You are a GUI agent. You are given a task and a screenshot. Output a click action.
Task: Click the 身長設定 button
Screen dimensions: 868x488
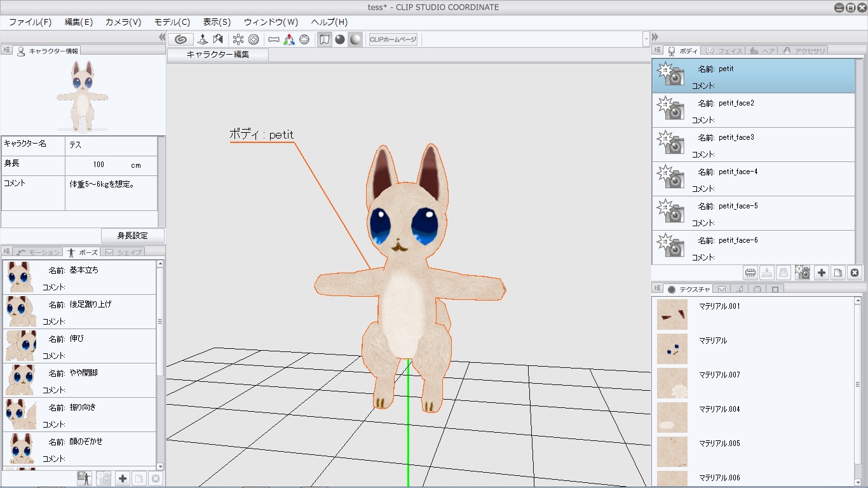[x=132, y=236]
